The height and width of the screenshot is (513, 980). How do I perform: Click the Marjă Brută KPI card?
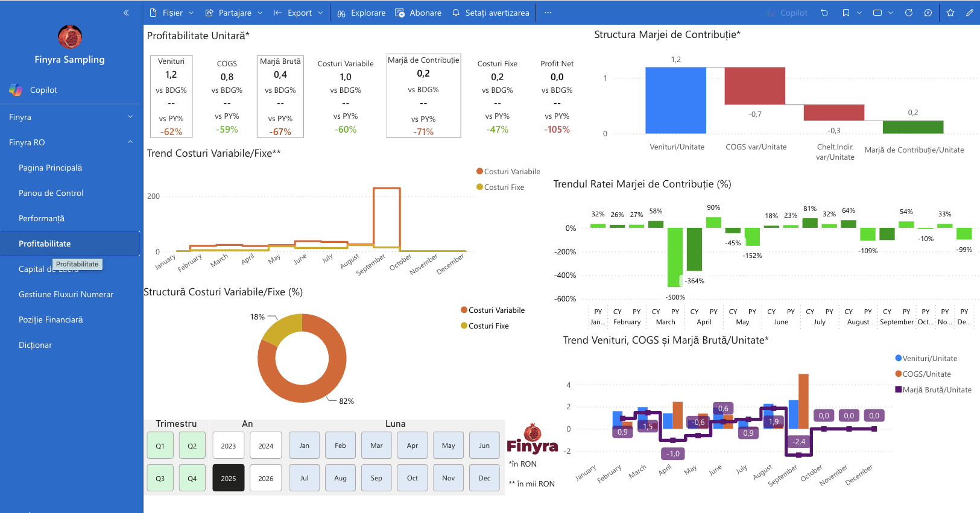click(280, 96)
